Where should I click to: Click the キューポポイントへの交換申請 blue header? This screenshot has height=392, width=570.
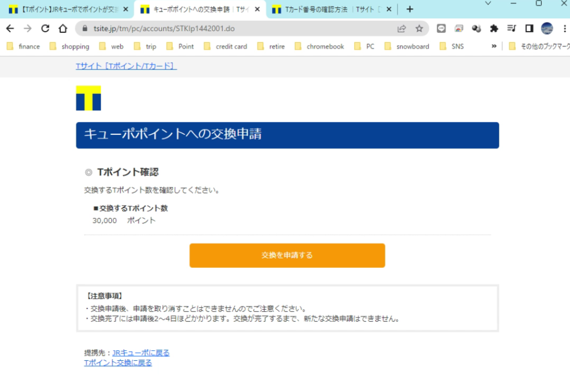[x=287, y=135]
